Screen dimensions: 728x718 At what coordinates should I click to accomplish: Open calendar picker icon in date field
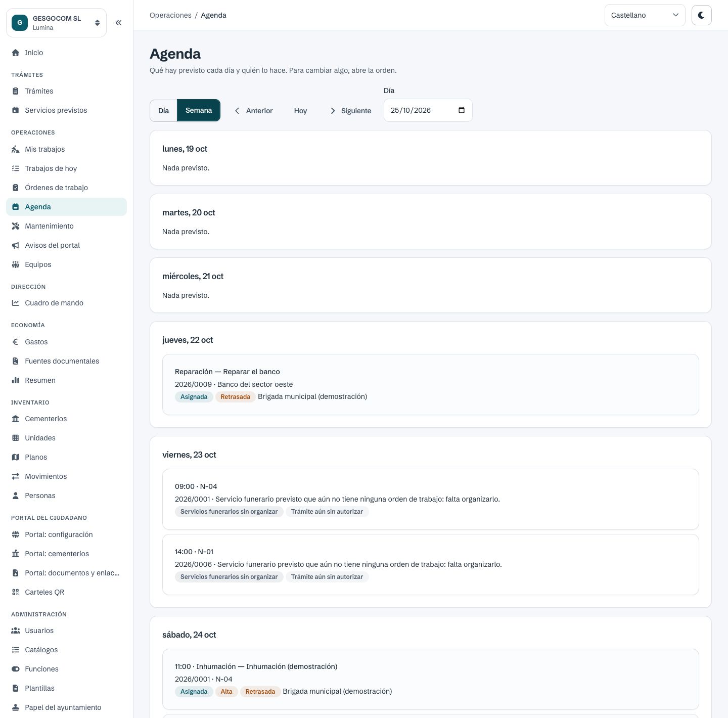click(462, 110)
